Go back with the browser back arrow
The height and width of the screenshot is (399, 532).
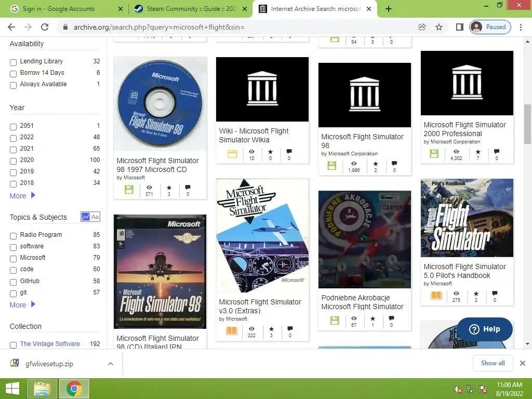coord(11,27)
